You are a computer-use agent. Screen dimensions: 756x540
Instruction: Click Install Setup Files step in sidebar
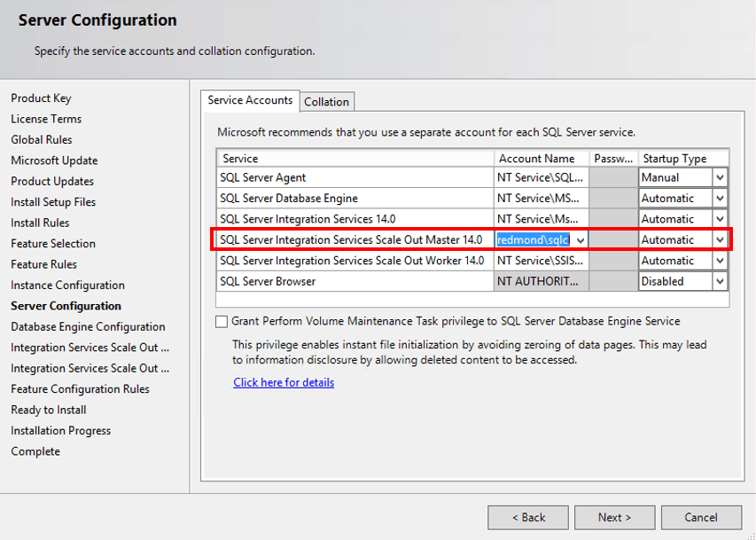pyautogui.click(x=53, y=202)
